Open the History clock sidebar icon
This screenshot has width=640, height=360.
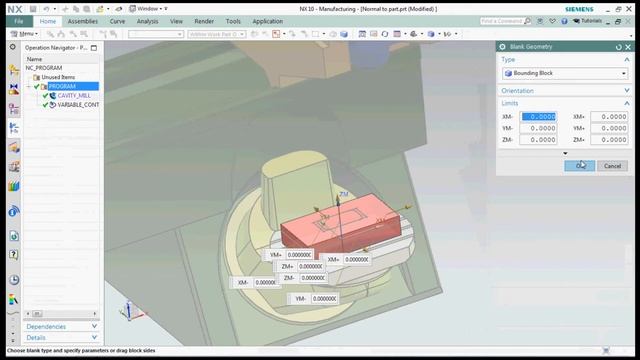(13, 280)
